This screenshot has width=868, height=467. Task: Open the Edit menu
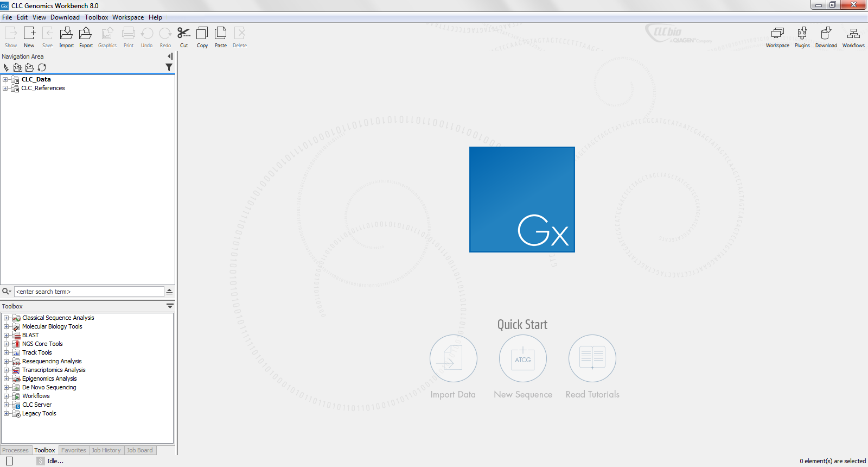click(x=22, y=17)
